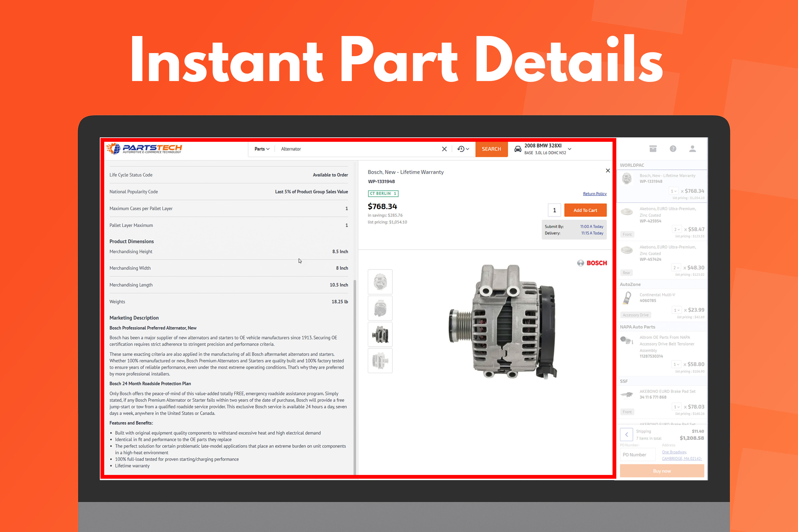Click the $768.34 price in part details
This screenshot has width=798, height=532.
(382, 206)
